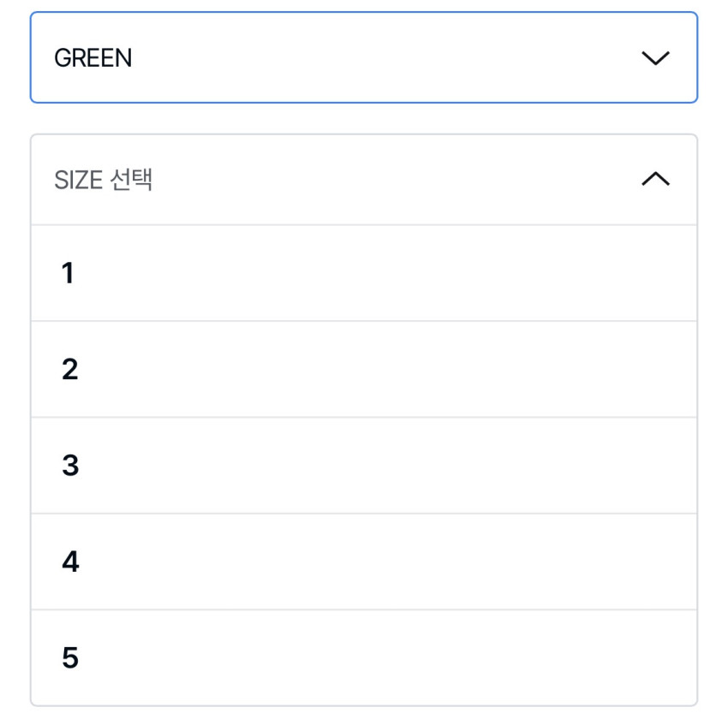The image size is (728, 713).
Task: Click the GREEN text label
Action: [x=92, y=58]
